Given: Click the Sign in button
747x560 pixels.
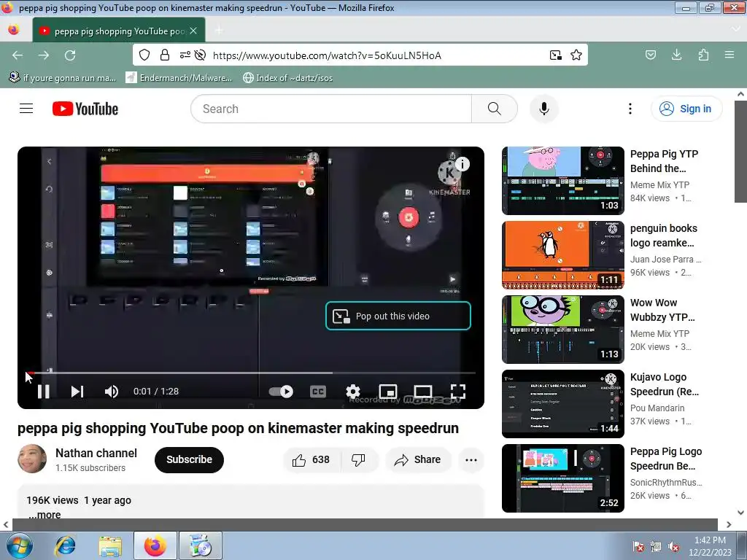Looking at the screenshot, I should 686,109.
